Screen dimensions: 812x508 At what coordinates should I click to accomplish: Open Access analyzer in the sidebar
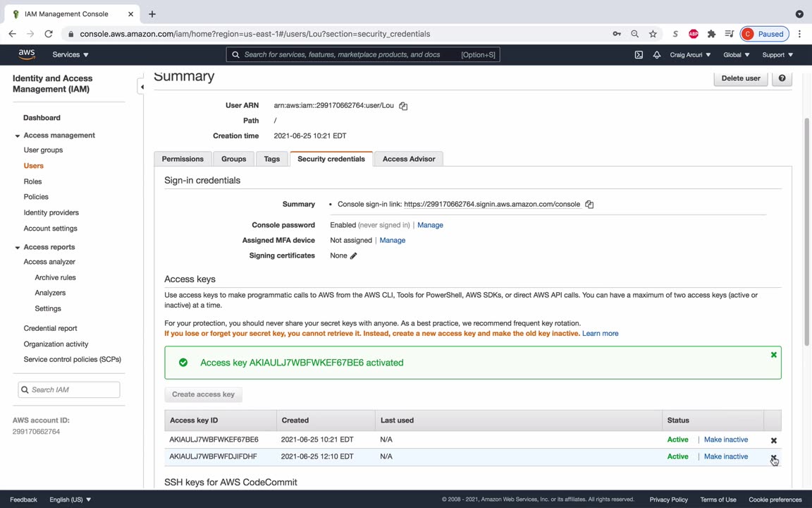click(49, 262)
